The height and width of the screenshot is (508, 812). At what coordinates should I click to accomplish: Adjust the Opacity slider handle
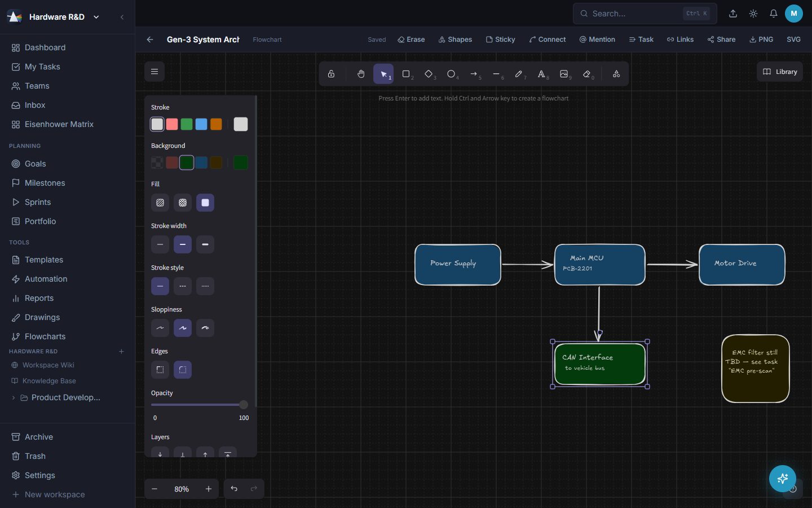244,405
